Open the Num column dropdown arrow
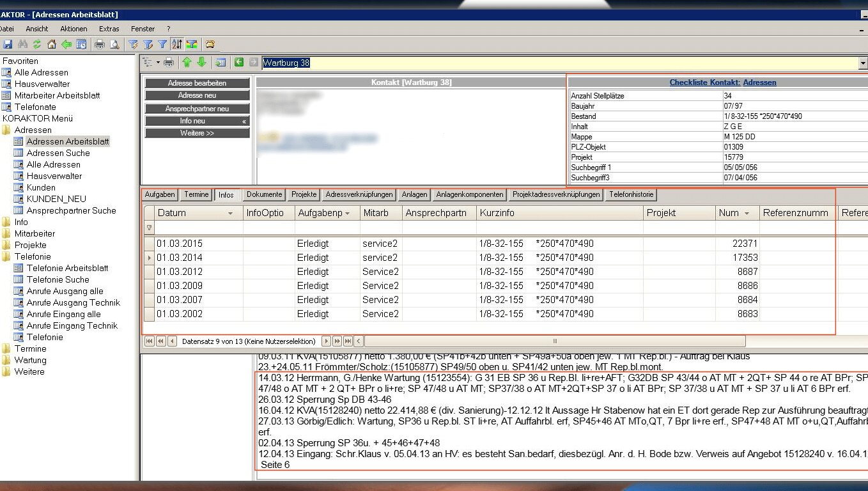The width and height of the screenshot is (868, 491). [x=747, y=214]
